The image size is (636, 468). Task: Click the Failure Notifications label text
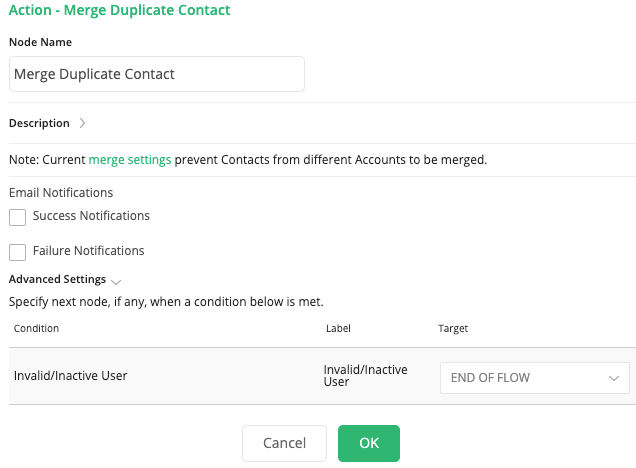(88, 251)
